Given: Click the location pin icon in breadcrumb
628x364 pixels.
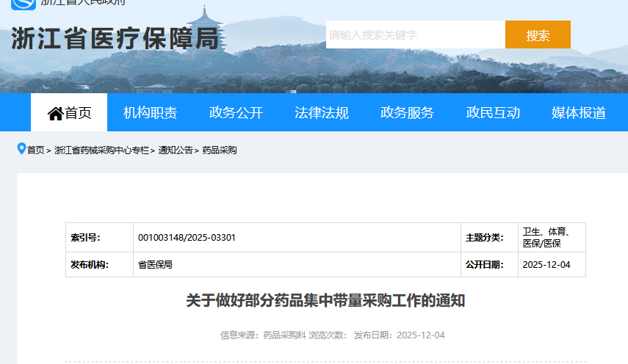Looking at the screenshot, I should (x=21, y=149).
